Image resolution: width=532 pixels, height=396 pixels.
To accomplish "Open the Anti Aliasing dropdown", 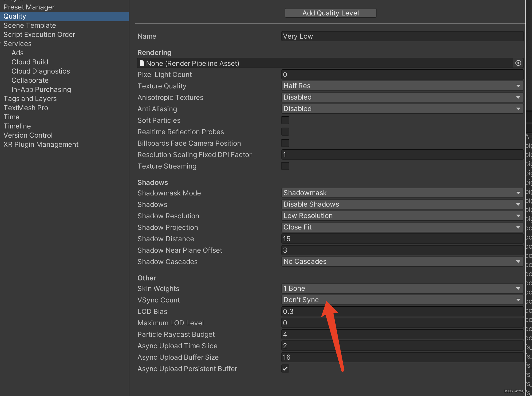I will pyautogui.click(x=402, y=109).
